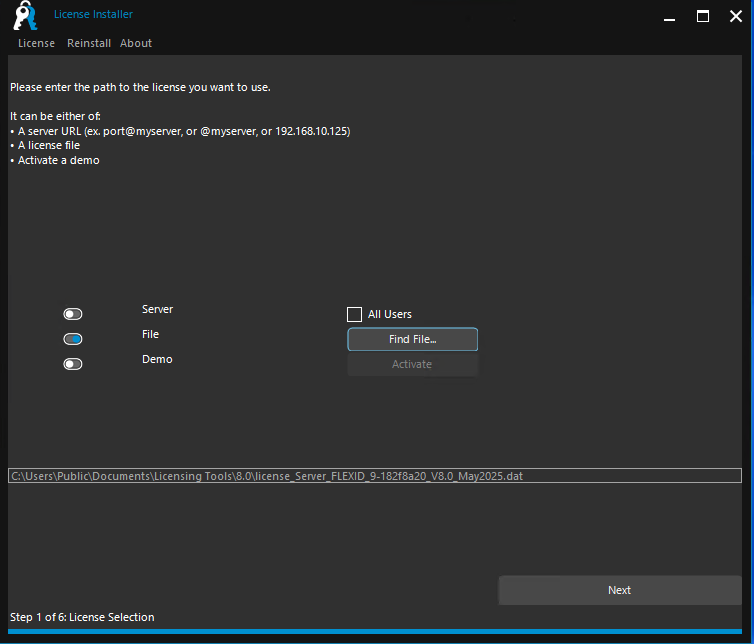Check the All Users checkbox

[354, 314]
